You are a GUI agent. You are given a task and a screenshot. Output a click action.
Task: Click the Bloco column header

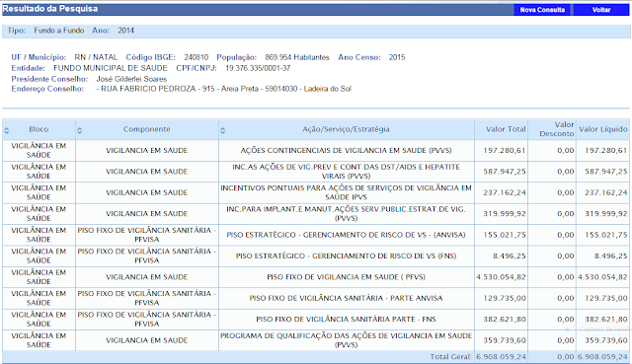pos(39,129)
